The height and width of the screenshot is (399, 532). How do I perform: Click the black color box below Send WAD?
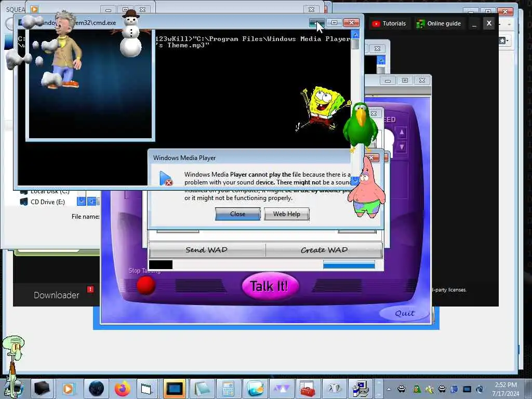coord(161,264)
